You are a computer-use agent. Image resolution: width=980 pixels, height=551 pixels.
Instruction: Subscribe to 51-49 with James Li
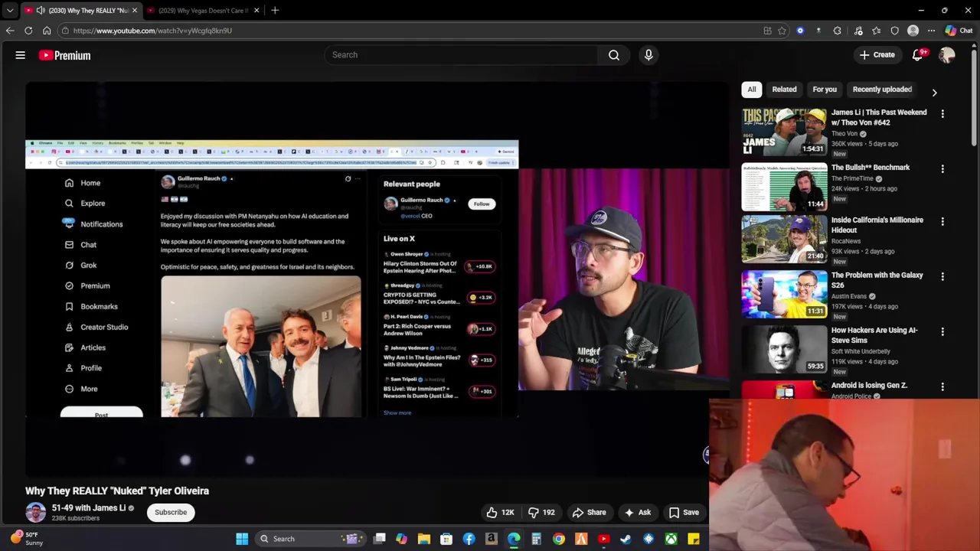click(x=171, y=513)
